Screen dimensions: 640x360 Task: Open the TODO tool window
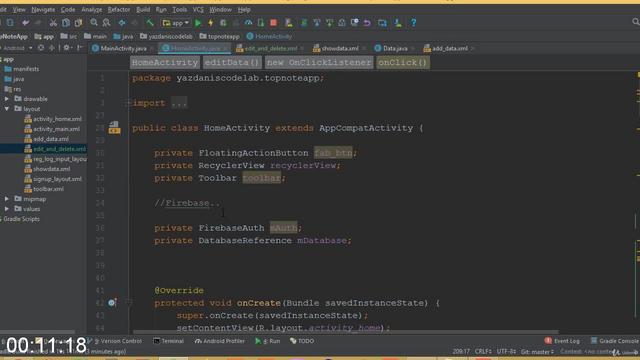pos(302,341)
